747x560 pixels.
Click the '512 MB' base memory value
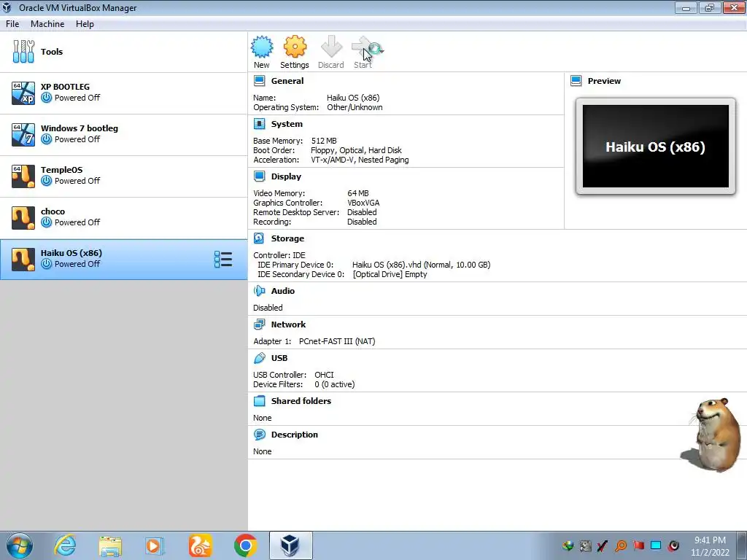(324, 141)
